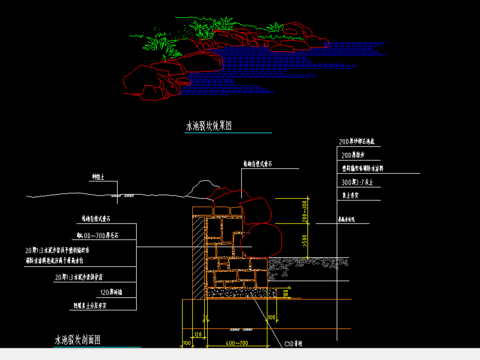
Task: Click the 600~700 width dimension text
Action: pyautogui.click(x=237, y=343)
